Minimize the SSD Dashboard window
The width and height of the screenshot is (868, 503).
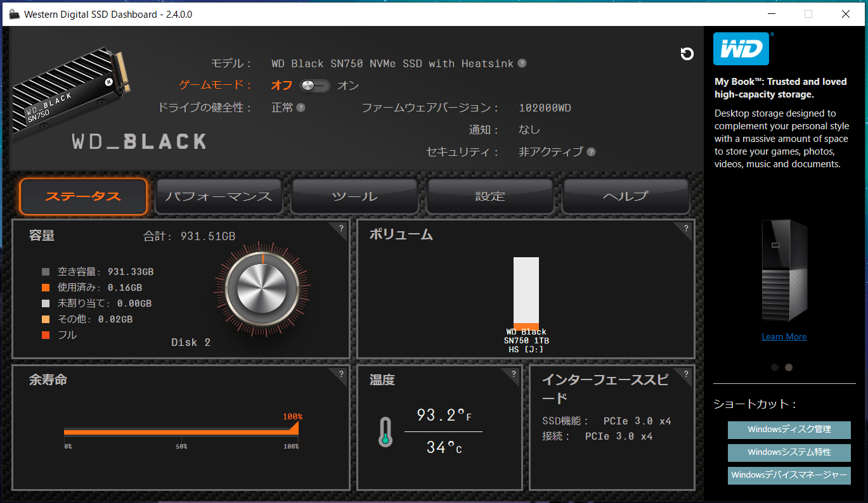pyautogui.click(x=772, y=14)
